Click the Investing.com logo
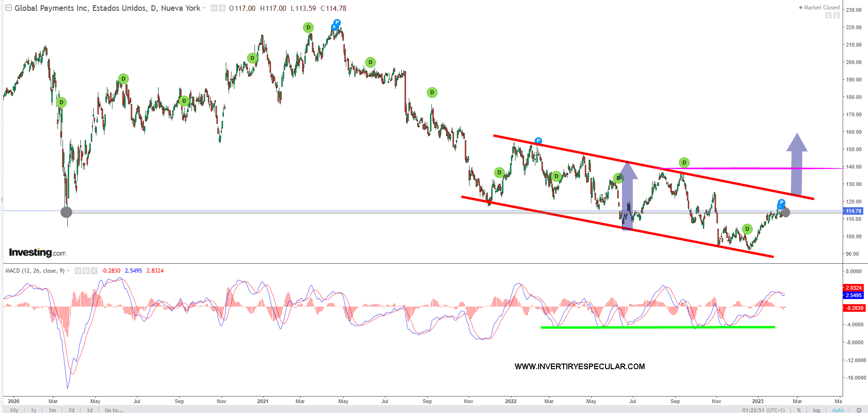This screenshot has width=868, height=413. coord(37,252)
